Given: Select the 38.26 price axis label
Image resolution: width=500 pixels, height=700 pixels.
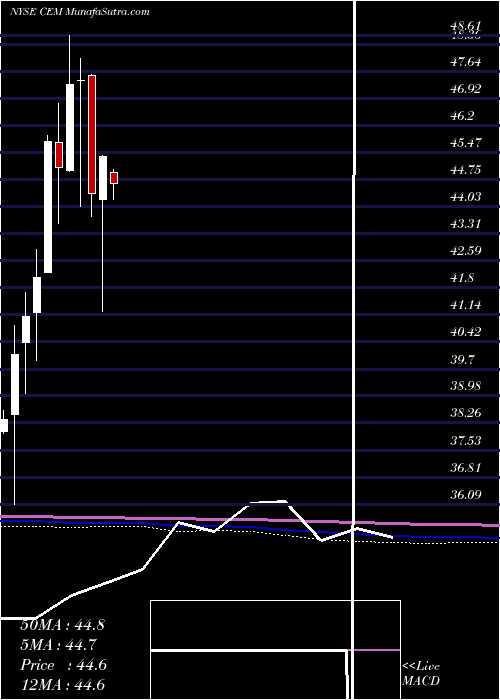Looking at the screenshot, I should coord(465,413).
